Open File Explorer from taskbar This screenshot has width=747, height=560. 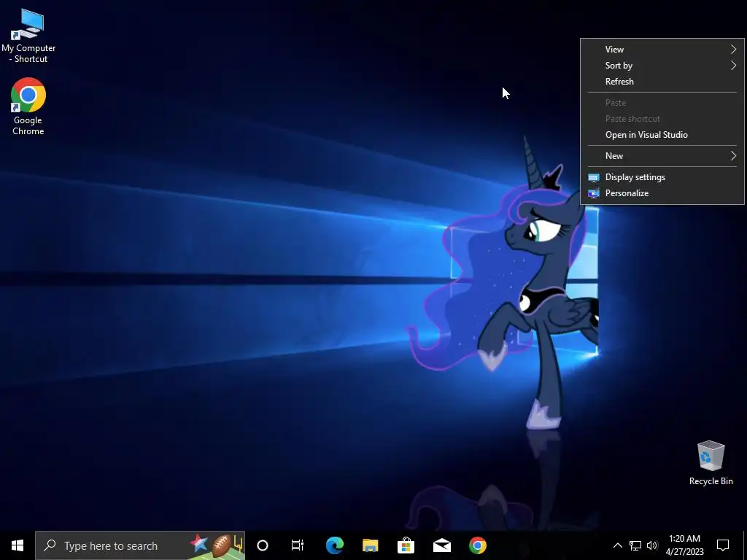point(370,545)
